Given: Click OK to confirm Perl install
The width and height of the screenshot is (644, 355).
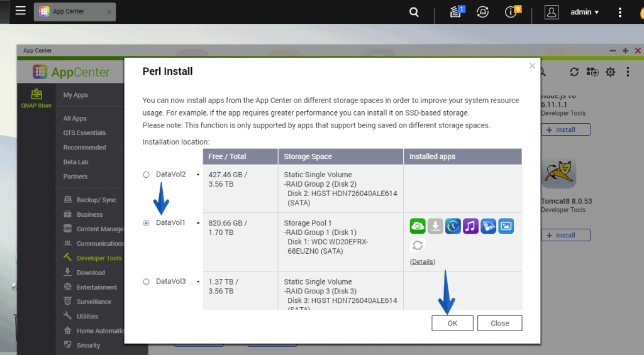Looking at the screenshot, I should point(452,324).
